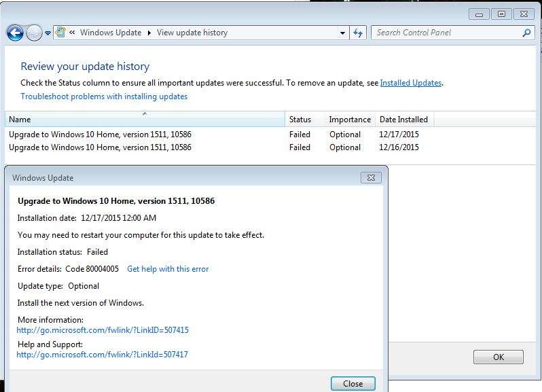Click the error text Code 80004005

92,269
